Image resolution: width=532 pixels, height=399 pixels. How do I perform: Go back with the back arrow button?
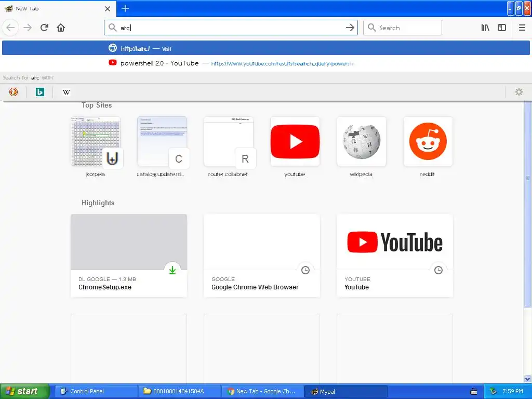point(10,28)
